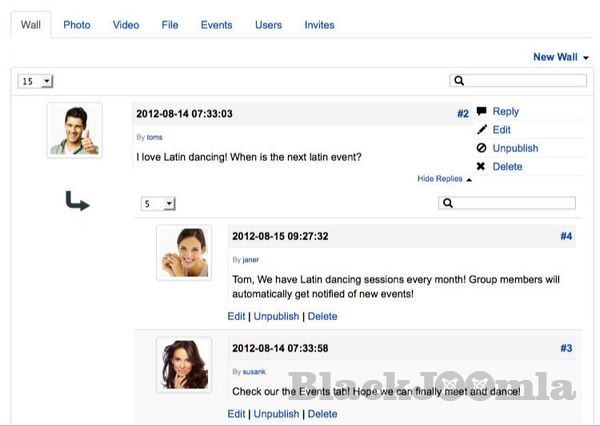Open the 15 items-per-page dropdown
This screenshot has height=426, width=600.
36,81
